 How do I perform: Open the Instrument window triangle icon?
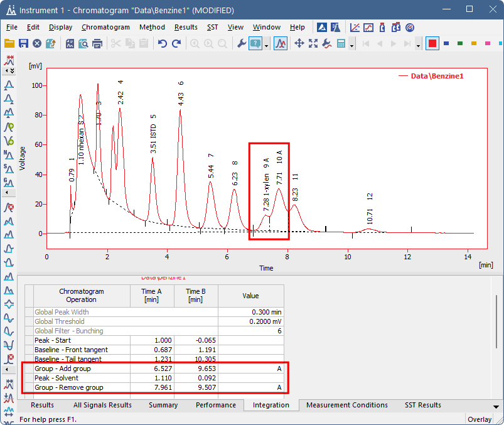click(x=322, y=28)
